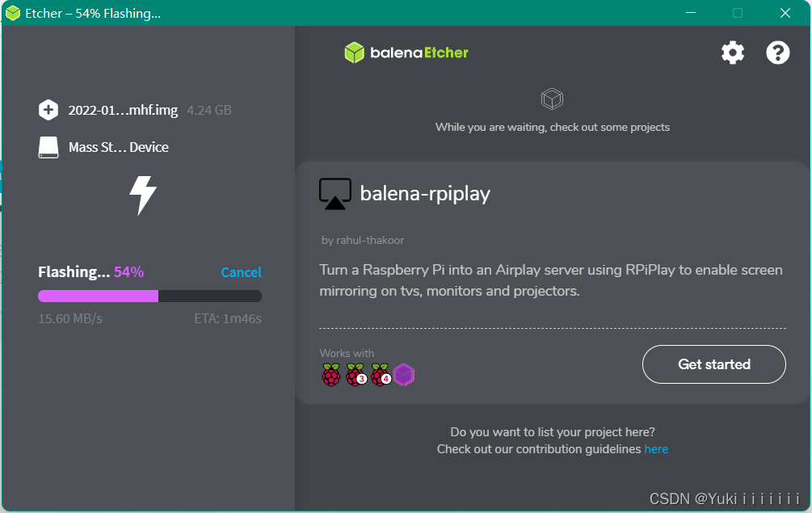The width and height of the screenshot is (812, 513).
Task: Click the ETA: 1m46s text
Action: click(228, 318)
